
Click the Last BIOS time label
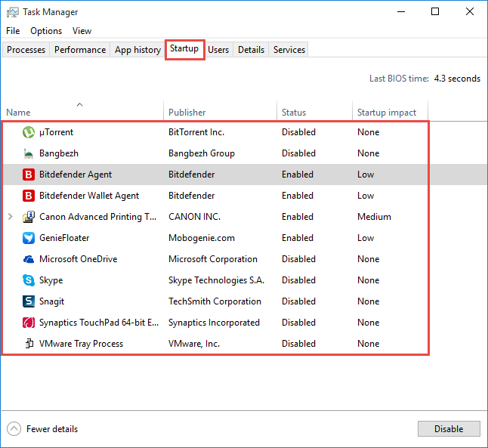pyautogui.click(x=399, y=79)
